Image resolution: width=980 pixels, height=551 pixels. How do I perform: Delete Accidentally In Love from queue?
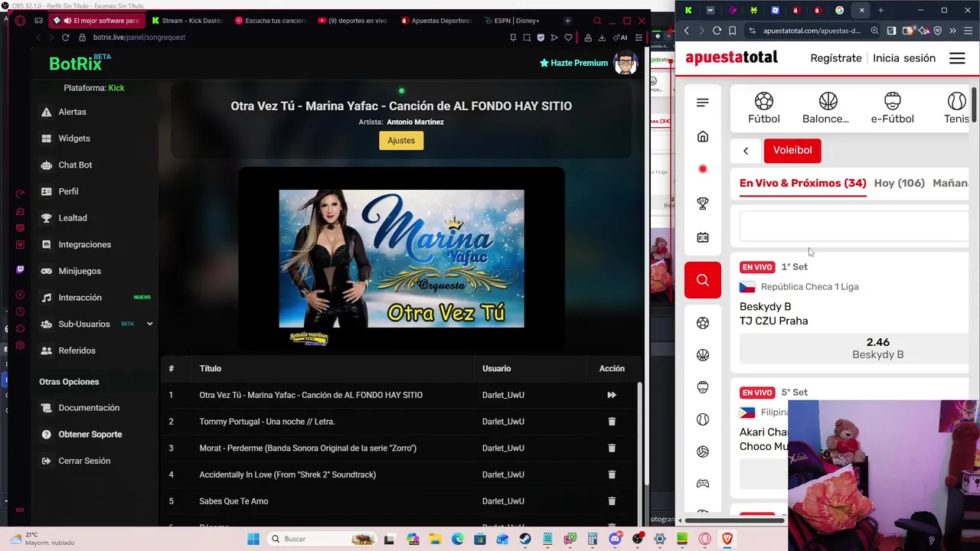pyautogui.click(x=612, y=474)
